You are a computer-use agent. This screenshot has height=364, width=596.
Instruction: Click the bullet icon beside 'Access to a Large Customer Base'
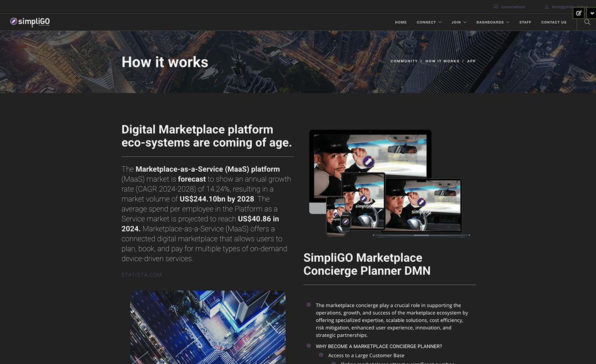321,355
